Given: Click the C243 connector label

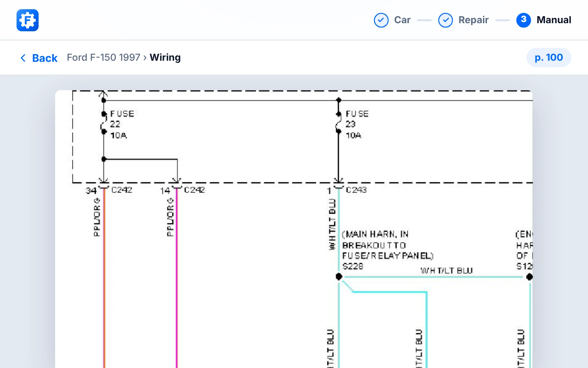Looking at the screenshot, I should [356, 190].
